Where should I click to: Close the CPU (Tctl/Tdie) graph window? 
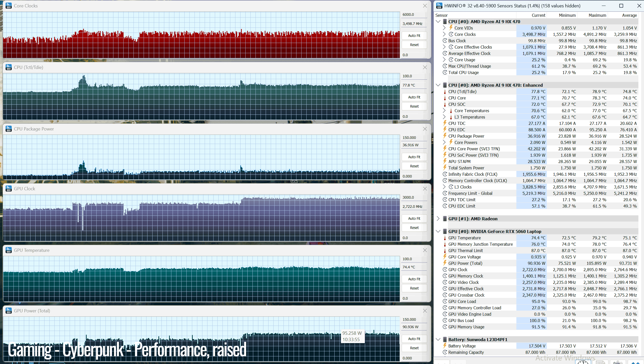pyautogui.click(x=425, y=67)
